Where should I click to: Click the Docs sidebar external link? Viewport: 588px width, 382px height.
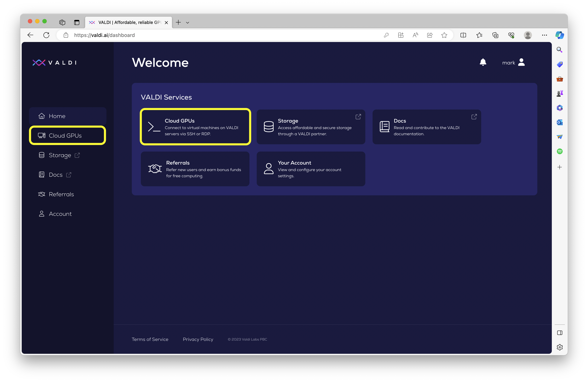coord(69,175)
